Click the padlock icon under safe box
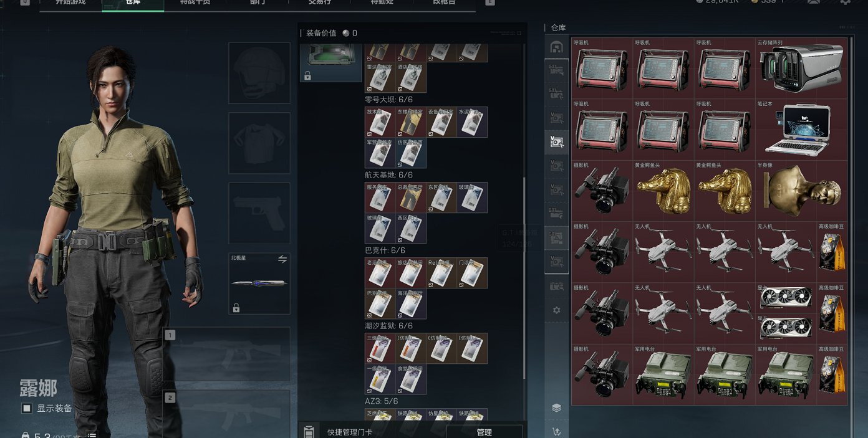 coord(307,76)
